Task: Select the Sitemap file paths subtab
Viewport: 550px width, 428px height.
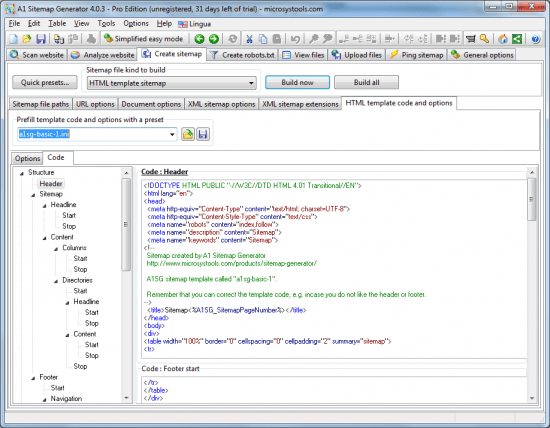Action: click(x=41, y=104)
